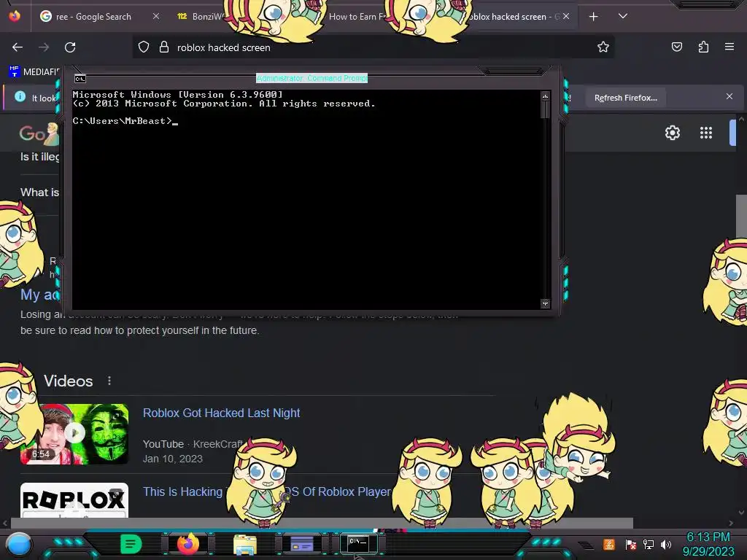Switch to the 'ree - Google Search' tab
The height and width of the screenshot is (560, 747).
pos(93,17)
